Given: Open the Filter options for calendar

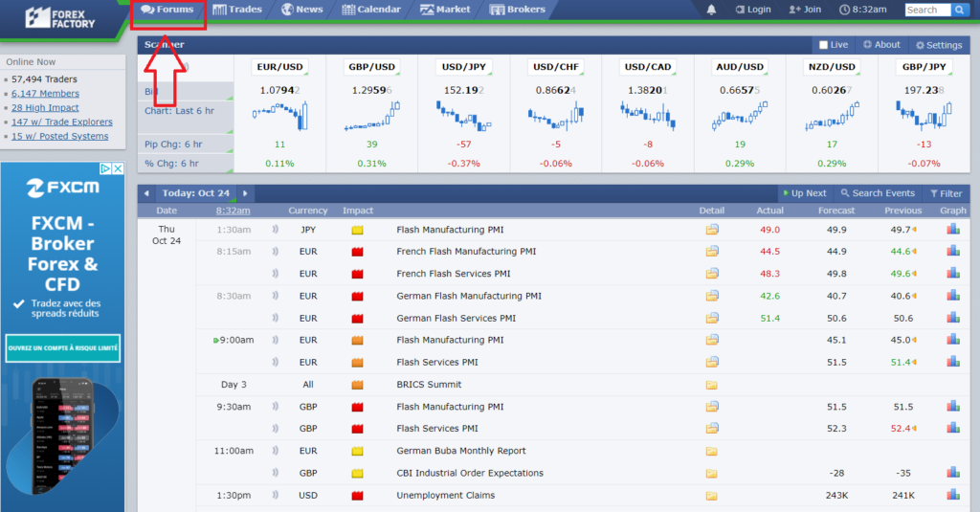Looking at the screenshot, I should coord(946,193).
